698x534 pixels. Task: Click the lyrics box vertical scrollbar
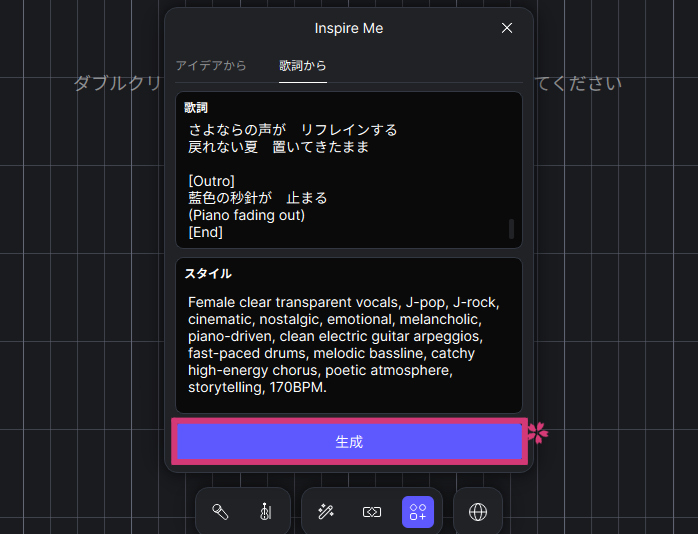511,228
